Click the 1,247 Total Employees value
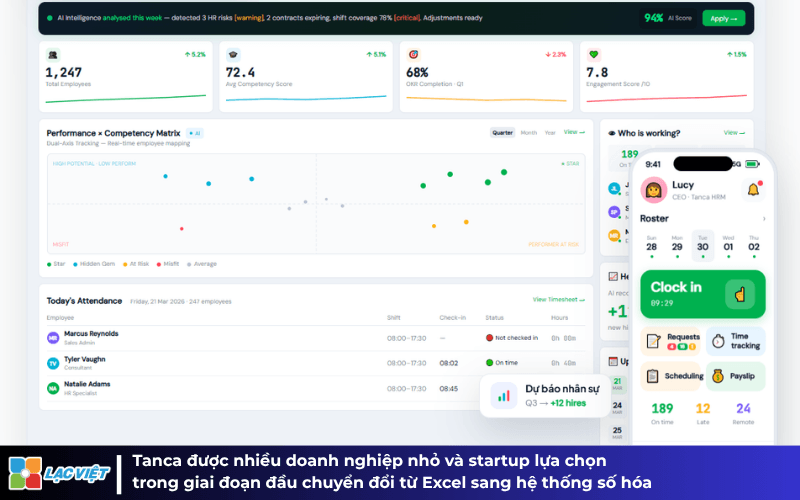The image size is (800, 500). [x=64, y=72]
